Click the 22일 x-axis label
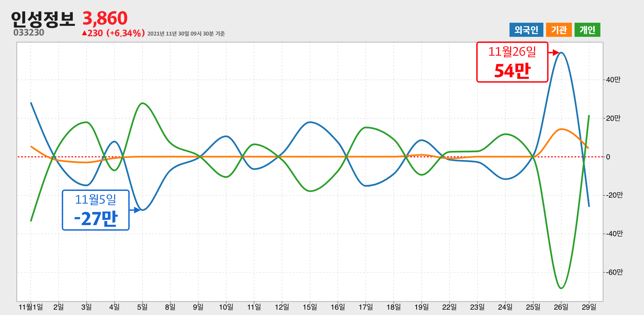 449,307
